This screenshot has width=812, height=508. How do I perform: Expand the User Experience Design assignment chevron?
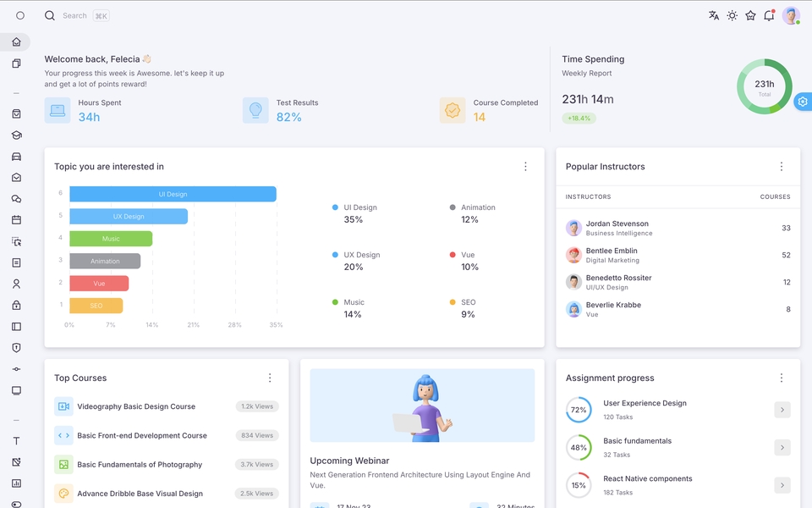[782, 410]
